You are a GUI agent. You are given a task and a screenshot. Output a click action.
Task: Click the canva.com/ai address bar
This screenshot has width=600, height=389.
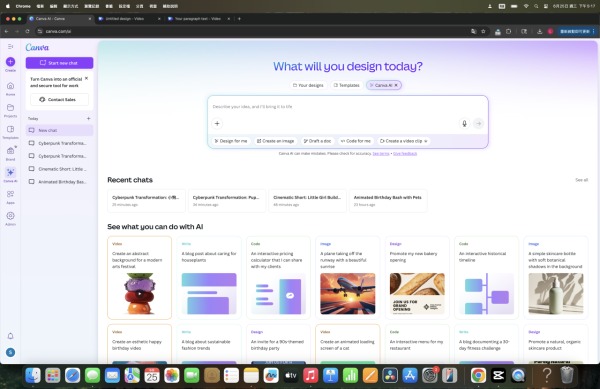(x=253, y=31)
